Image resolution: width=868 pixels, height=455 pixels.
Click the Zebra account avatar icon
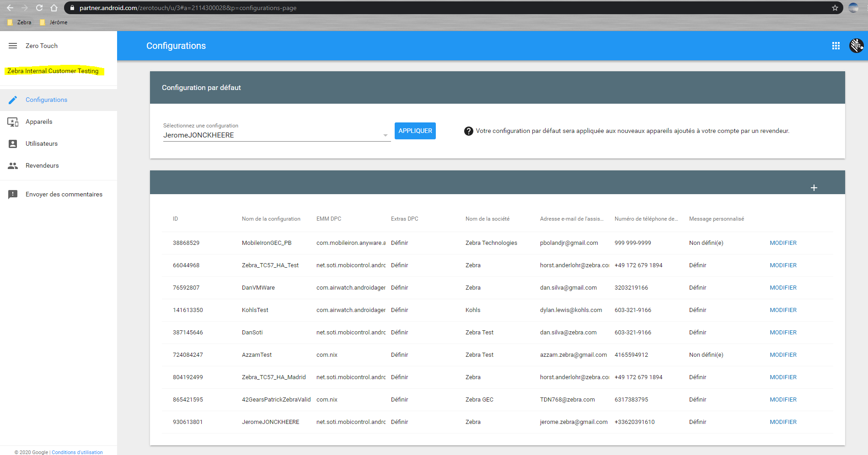point(857,45)
